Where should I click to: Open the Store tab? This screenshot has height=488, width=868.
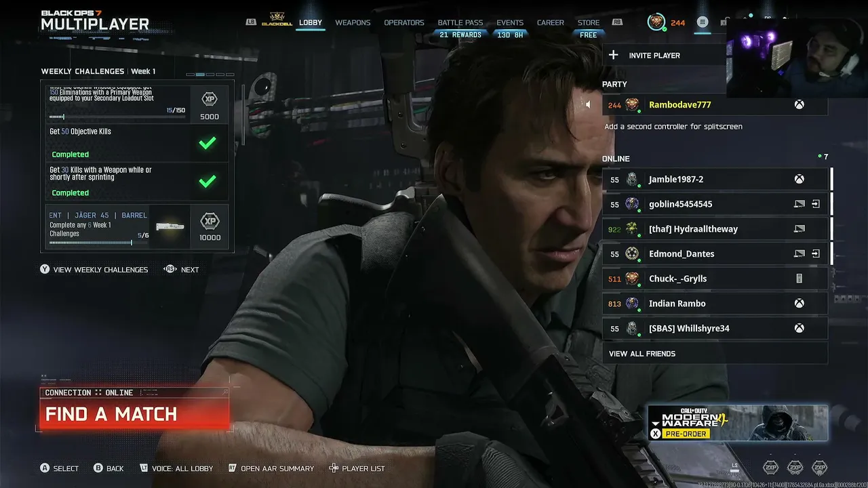pyautogui.click(x=589, y=22)
